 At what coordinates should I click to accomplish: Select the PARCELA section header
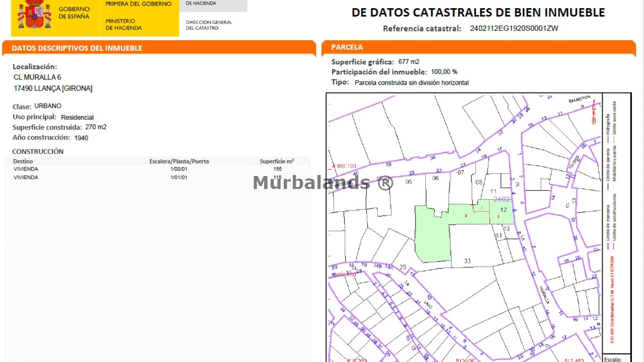[347, 47]
